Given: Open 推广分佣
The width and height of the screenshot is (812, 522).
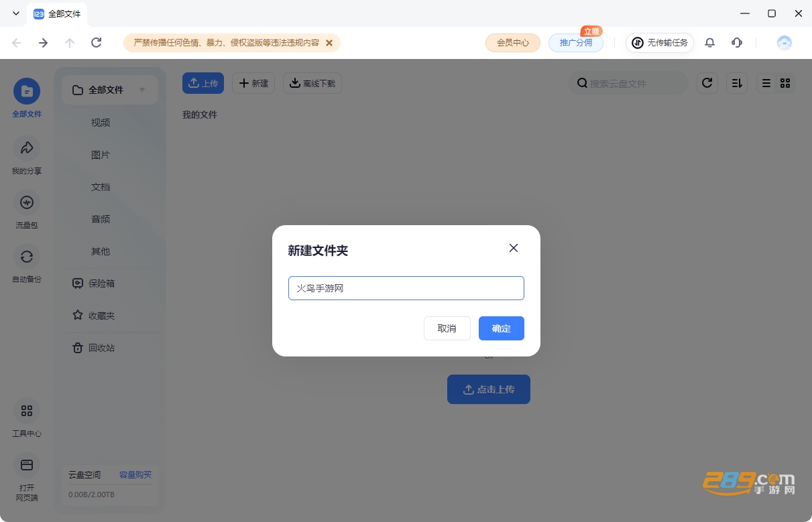Looking at the screenshot, I should (576, 43).
